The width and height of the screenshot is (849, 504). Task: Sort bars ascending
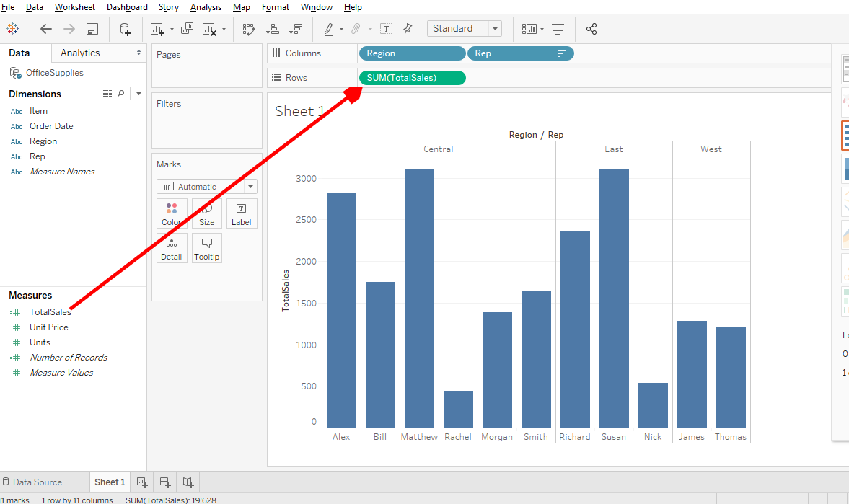click(x=273, y=29)
